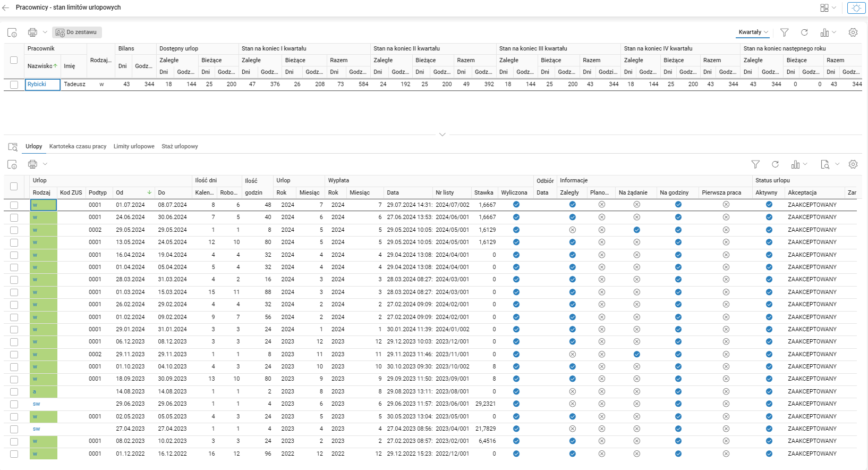The image size is (868, 470).
Task: Switch to the Kartoteka czasu pracy tab
Action: click(x=78, y=147)
